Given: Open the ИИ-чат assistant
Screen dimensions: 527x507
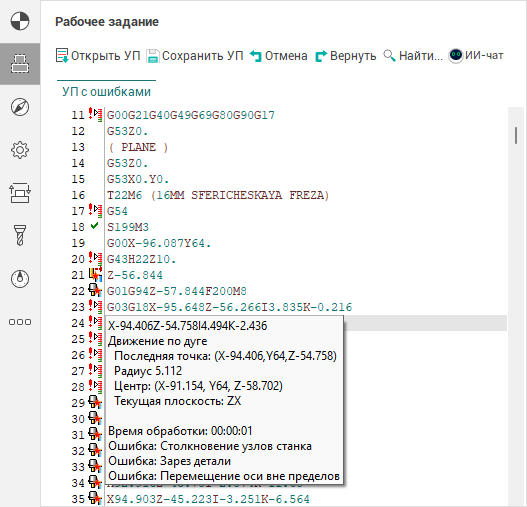Looking at the screenshot, I should coord(476,55).
